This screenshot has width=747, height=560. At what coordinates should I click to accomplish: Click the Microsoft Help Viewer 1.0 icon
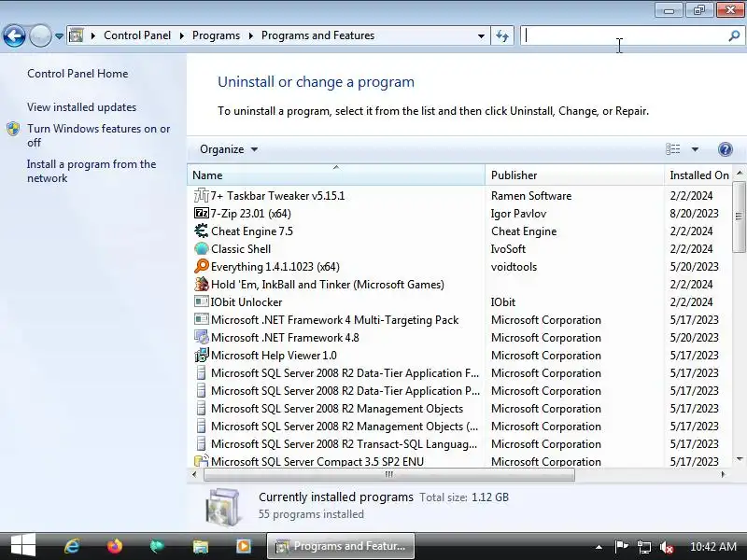[202, 355]
